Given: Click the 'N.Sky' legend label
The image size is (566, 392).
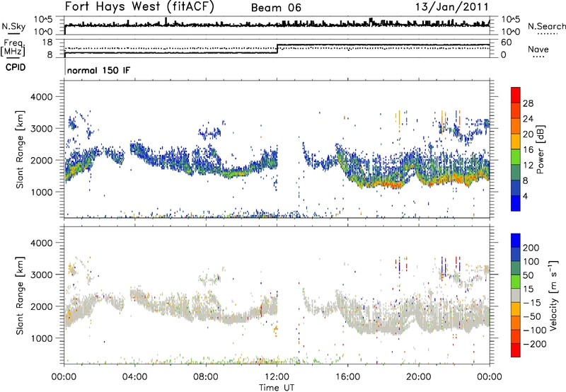Looking at the screenshot, I should click(13, 26).
